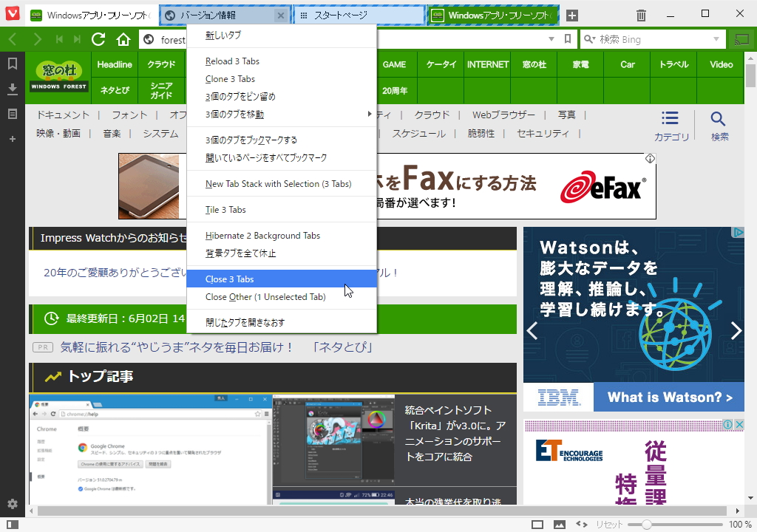Reload the current page
The height and width of the screenshot is (532, 757).
tap(98, 38)
